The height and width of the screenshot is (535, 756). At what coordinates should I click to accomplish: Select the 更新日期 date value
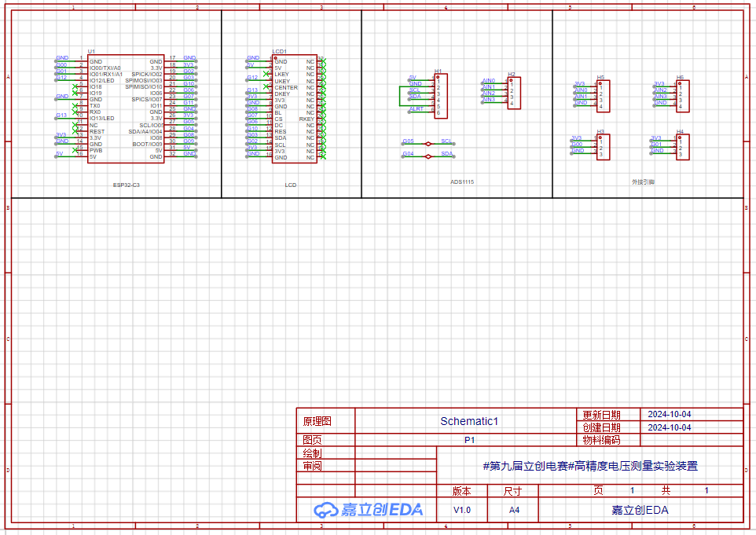[x=668, y=414]
